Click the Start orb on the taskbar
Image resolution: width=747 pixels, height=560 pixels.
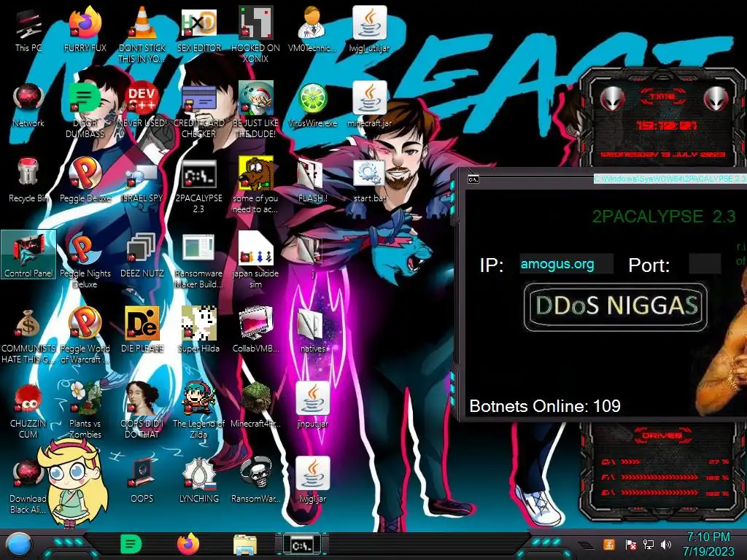coord(18,545)
